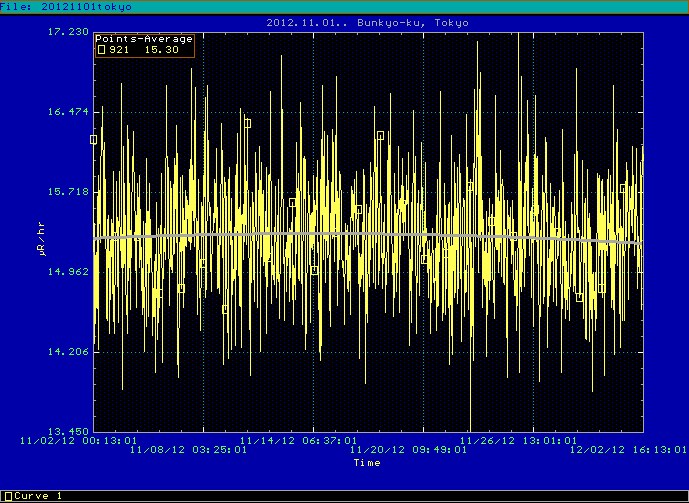The width and height of the screenshot is (689, 503).
Task: Click the square marker in Points-Average legend
Action: coord(101,49)
